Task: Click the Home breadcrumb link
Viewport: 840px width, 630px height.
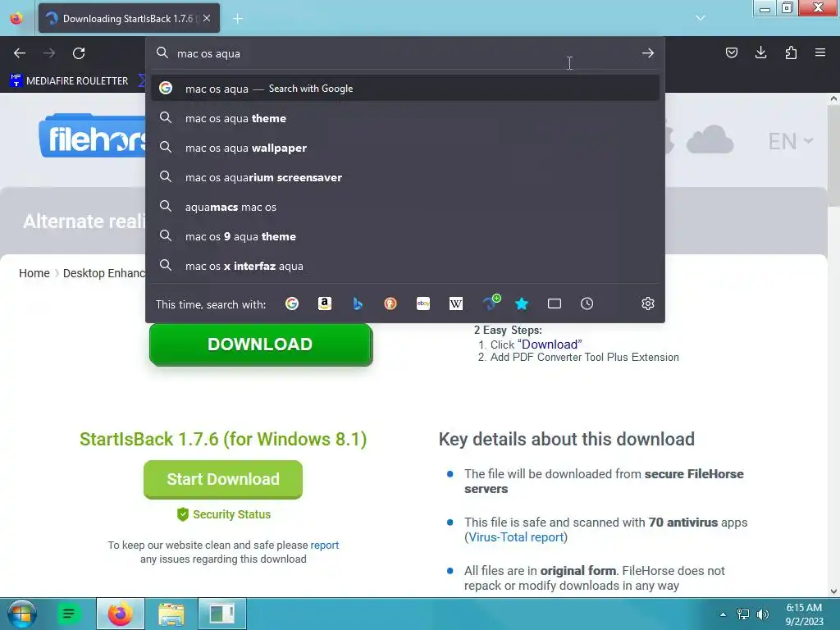Action: pos(34,273)
